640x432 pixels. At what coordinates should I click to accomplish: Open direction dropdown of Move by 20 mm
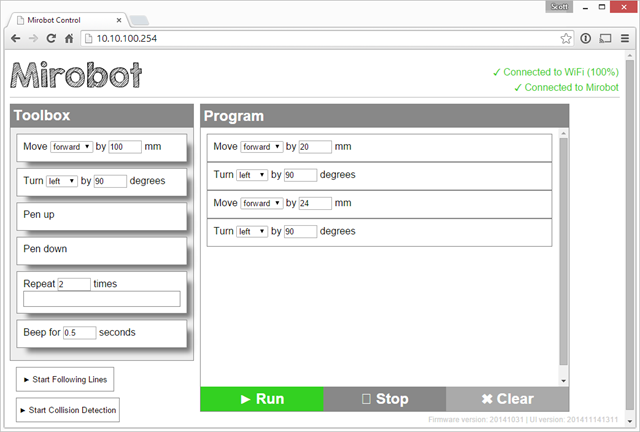coord(262,147)
